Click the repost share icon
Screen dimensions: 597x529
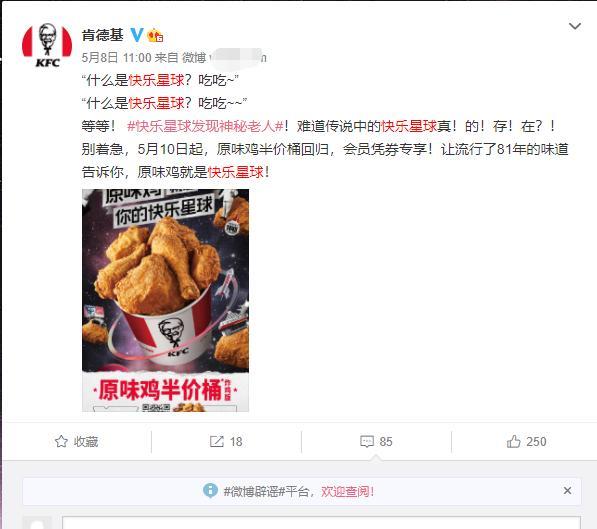tap(217, 441)
